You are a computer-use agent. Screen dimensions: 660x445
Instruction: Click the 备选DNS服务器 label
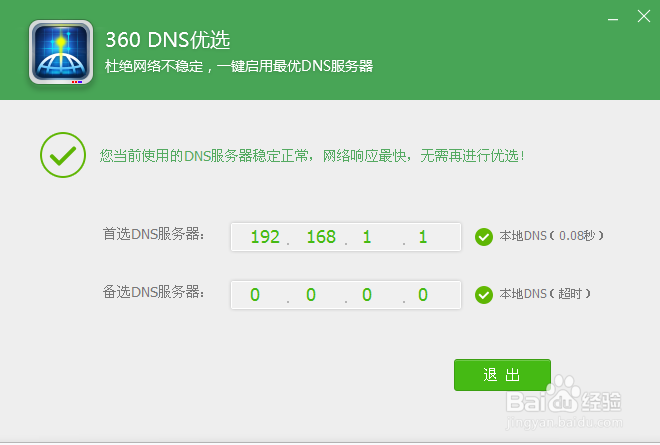coord(153,291)
